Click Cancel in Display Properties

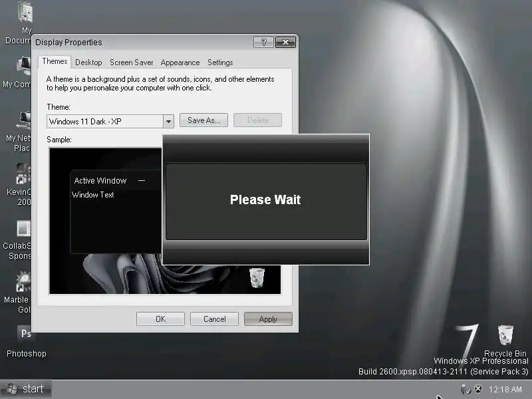214,319
